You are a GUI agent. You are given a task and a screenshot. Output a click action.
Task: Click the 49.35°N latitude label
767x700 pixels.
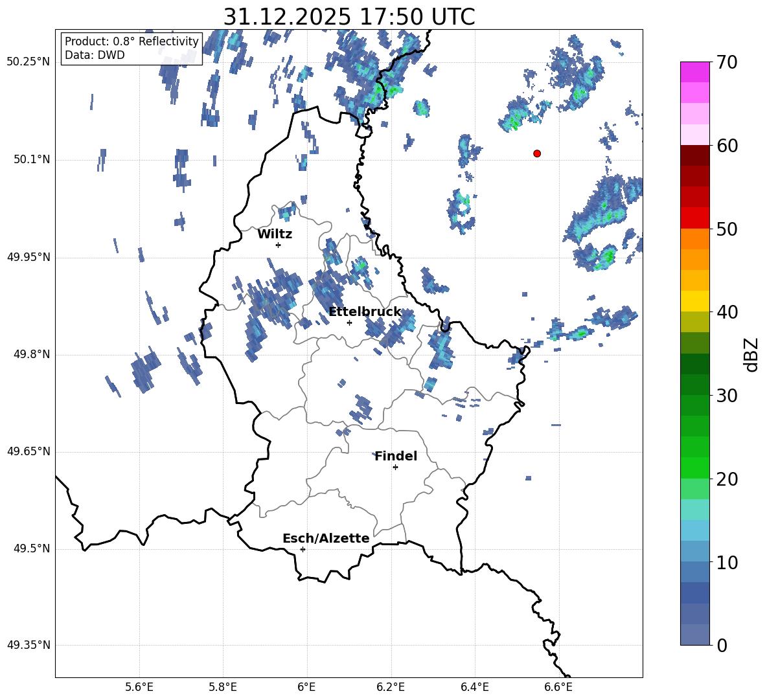point(29,645)
